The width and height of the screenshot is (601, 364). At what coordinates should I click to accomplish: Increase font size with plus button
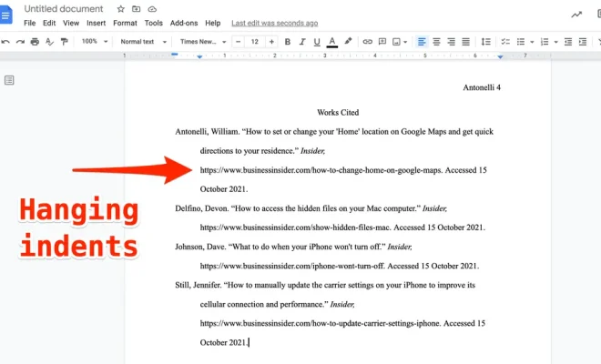click(x=271, y=42)
